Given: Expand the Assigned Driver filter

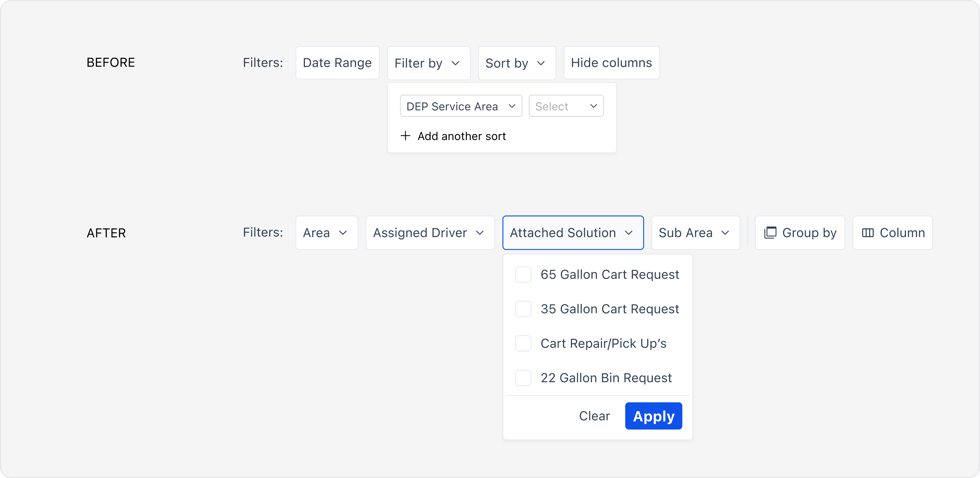Looking at the screenshot, I should (430, 232).
